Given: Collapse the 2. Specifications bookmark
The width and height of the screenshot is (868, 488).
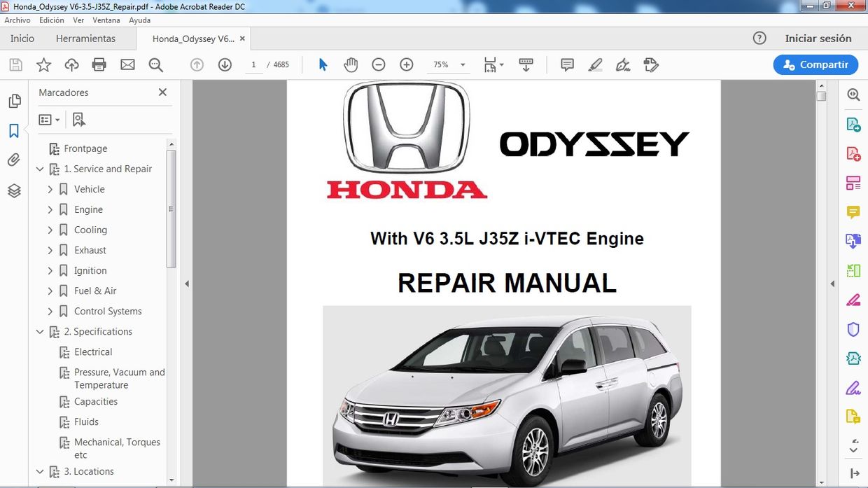Looking at the screenshot, I should pos(40,331).
